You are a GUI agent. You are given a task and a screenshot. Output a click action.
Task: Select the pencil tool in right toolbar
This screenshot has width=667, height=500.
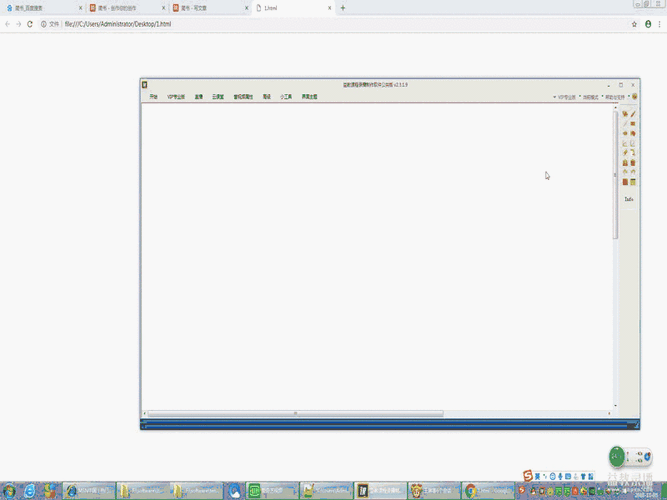[625, 114]
